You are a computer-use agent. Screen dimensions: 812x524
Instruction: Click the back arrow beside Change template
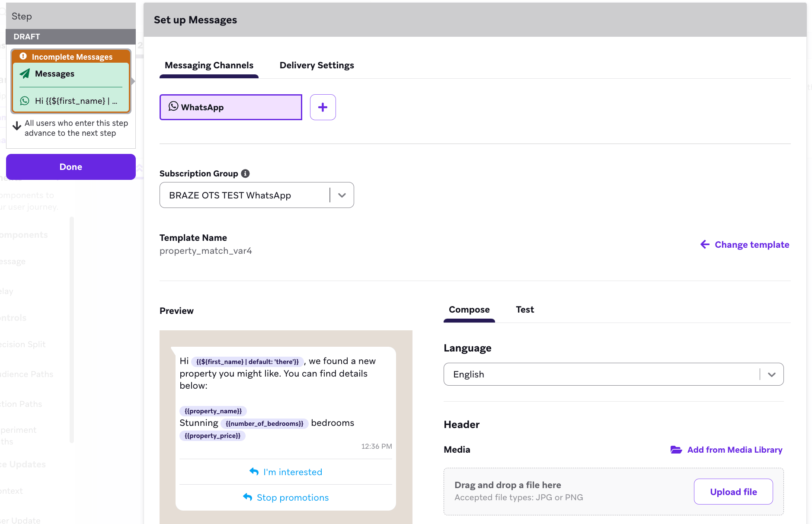click(705, 244)
